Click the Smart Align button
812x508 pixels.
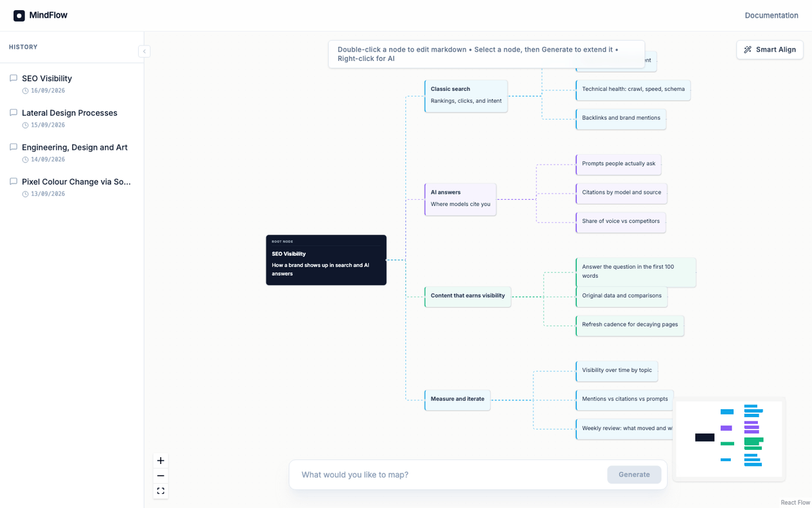[770, 49]
